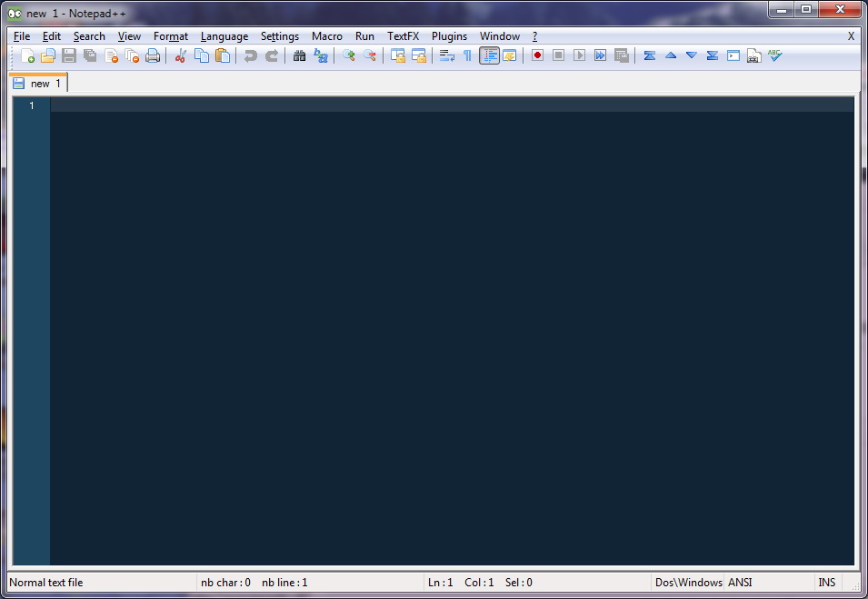
Task: Click 'nb char : 0' status entry
Action: pyautogui.click(x=225, y=583)
